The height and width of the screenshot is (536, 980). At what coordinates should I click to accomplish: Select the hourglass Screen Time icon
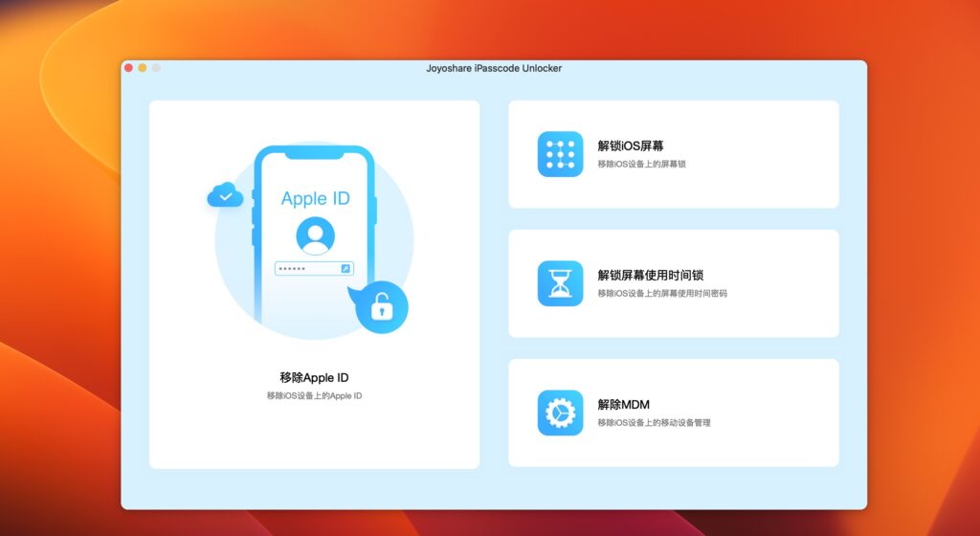[x=560, y=283]
